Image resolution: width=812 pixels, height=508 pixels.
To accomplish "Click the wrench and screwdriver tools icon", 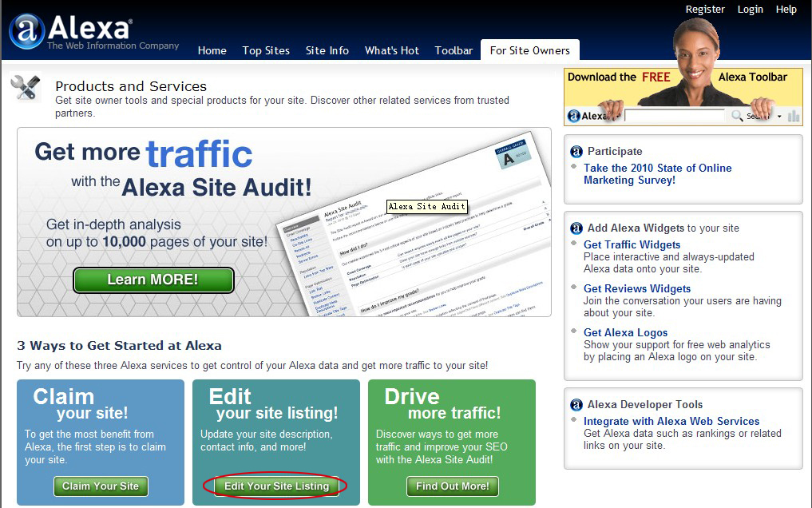I will (26, 87).
